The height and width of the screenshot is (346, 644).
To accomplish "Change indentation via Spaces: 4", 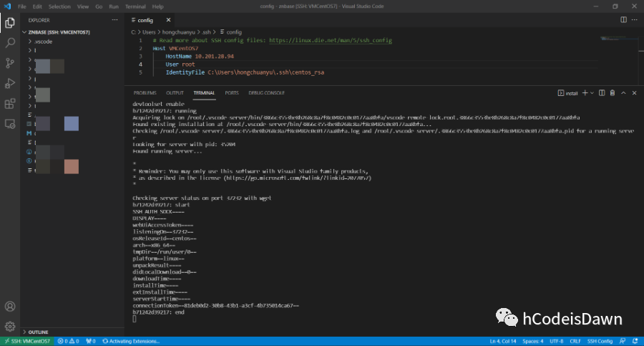I will point(532,341).
